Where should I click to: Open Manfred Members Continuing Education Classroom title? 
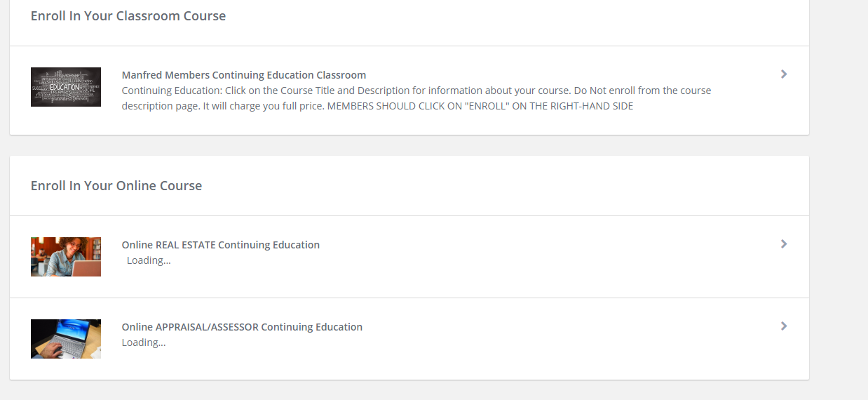pyautogui.click(x=244, y=75)
